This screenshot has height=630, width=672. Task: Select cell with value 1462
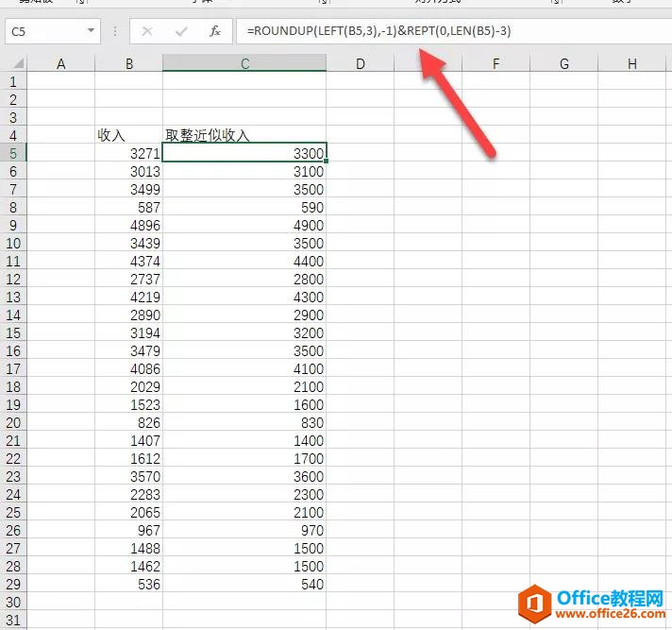[129, 566]
